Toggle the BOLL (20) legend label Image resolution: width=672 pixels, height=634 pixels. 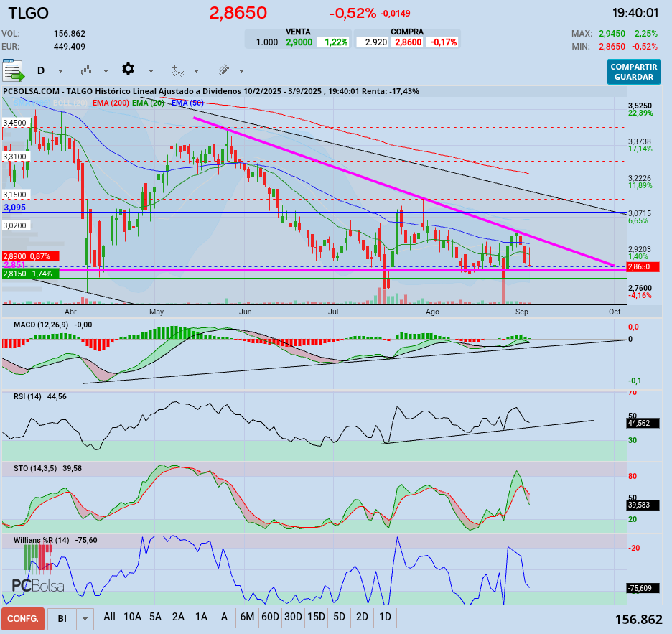[x=70, y=103]
